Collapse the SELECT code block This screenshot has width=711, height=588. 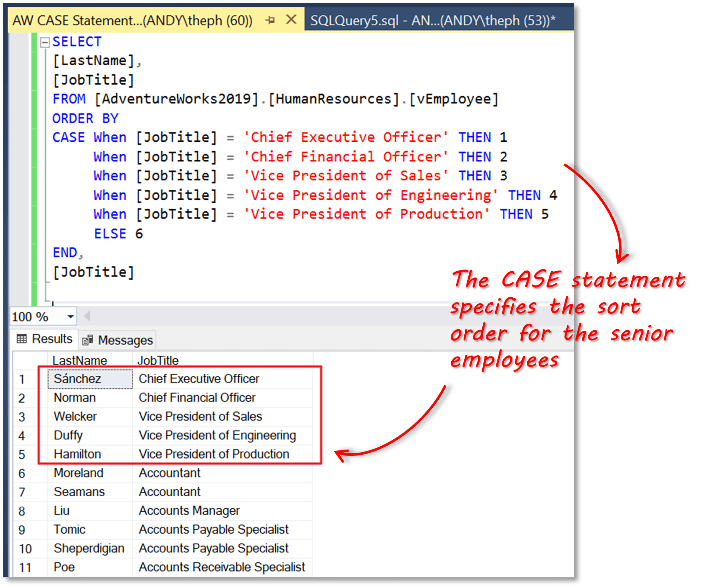click(x=45, y=42)
